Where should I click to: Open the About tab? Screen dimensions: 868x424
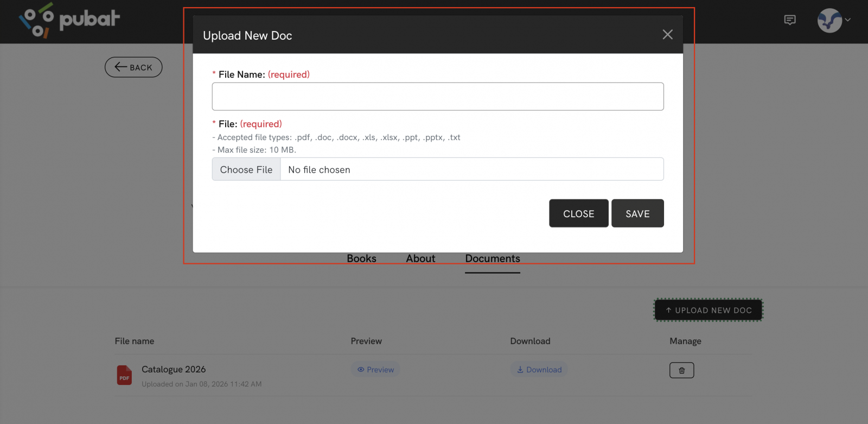[x=420, y=259]
